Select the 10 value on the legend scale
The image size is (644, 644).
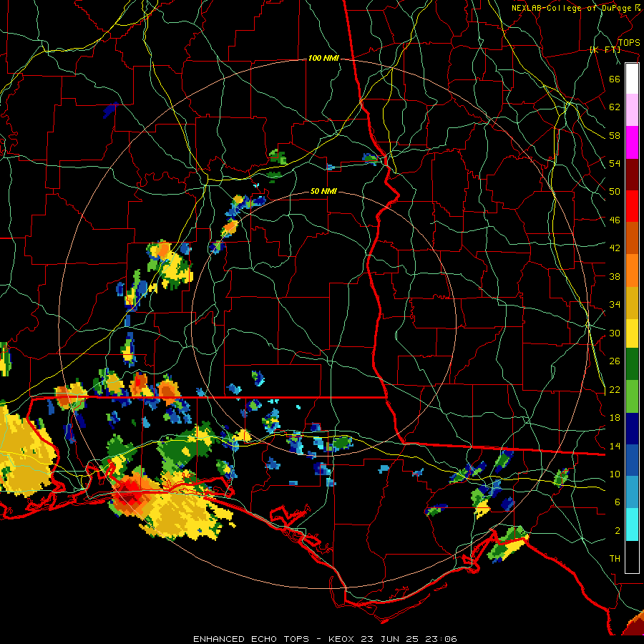[615, 474]
